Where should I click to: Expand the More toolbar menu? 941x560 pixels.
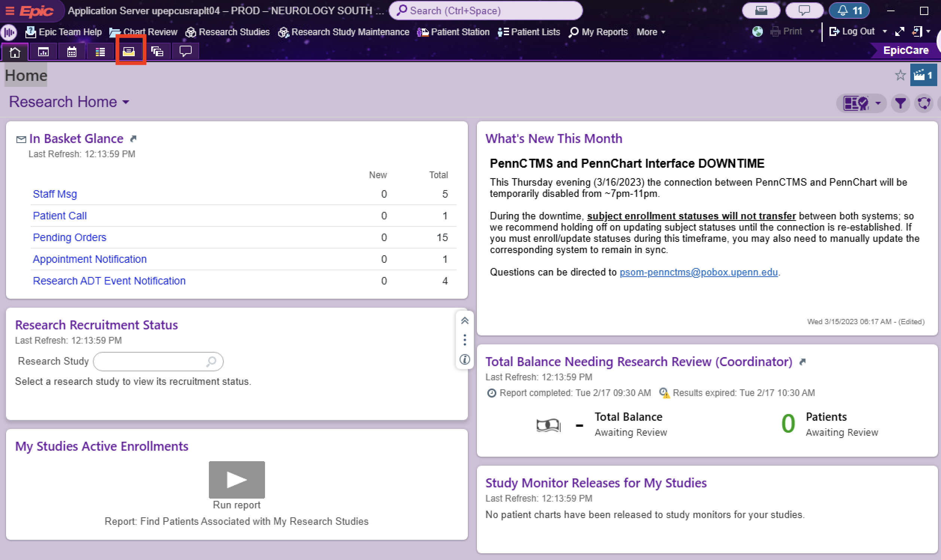651,32
